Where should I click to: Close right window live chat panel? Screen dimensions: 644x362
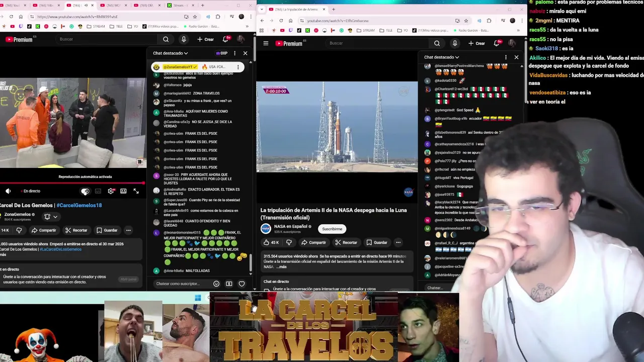pos(516,57)
